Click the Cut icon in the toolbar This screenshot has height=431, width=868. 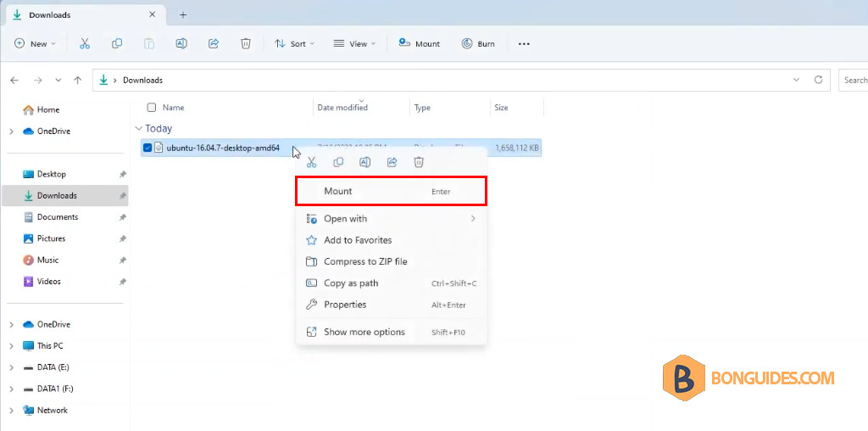point(85,44)
